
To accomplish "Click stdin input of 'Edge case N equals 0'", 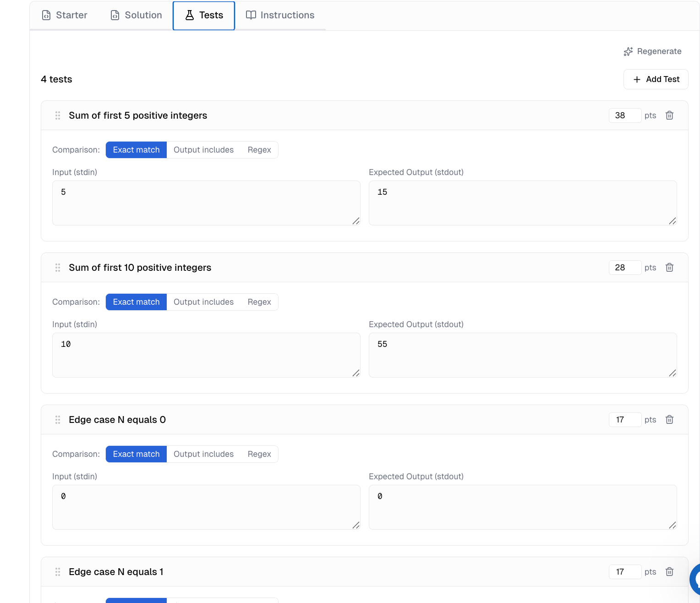I will pyautogui.click(x=206, y=507).
